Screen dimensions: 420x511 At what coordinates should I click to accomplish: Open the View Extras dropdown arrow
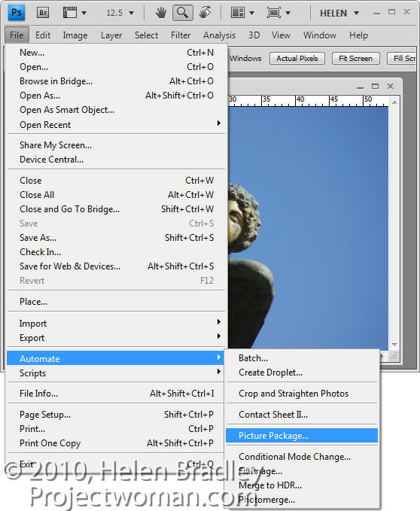click(84, 14)
